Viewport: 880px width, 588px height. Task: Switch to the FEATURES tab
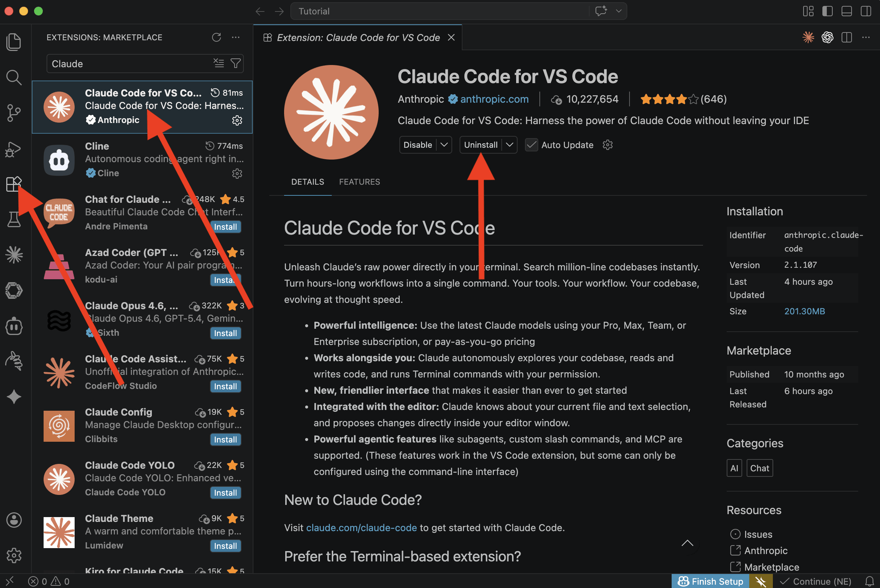(359, 182)
